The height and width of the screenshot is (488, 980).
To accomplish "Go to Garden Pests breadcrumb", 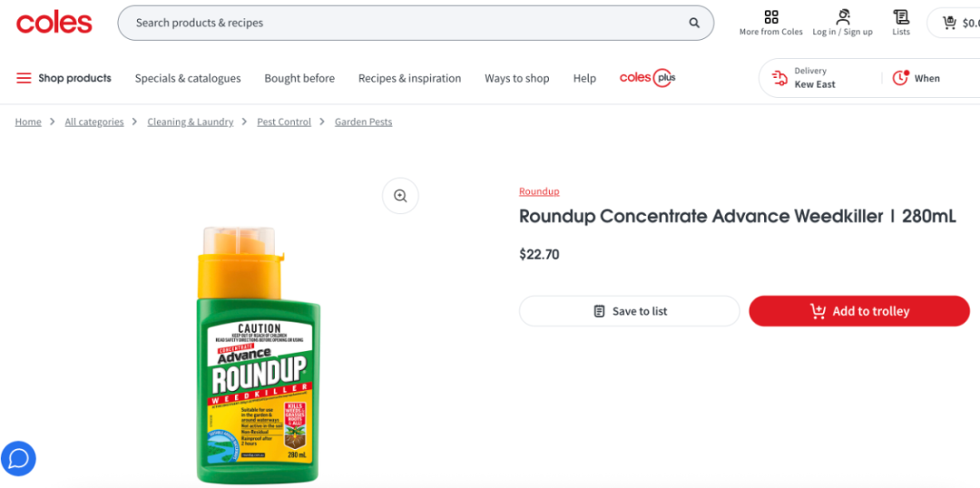I will [x=363, y=122].
